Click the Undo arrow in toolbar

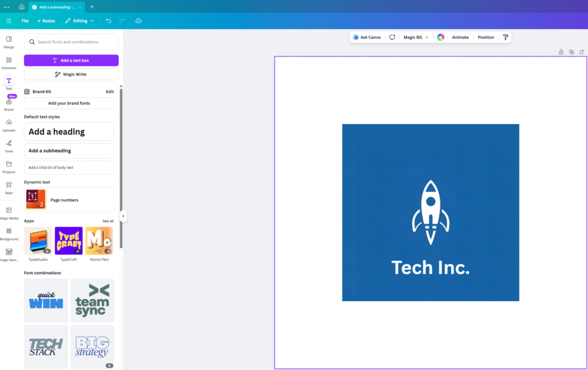(109, 21)
